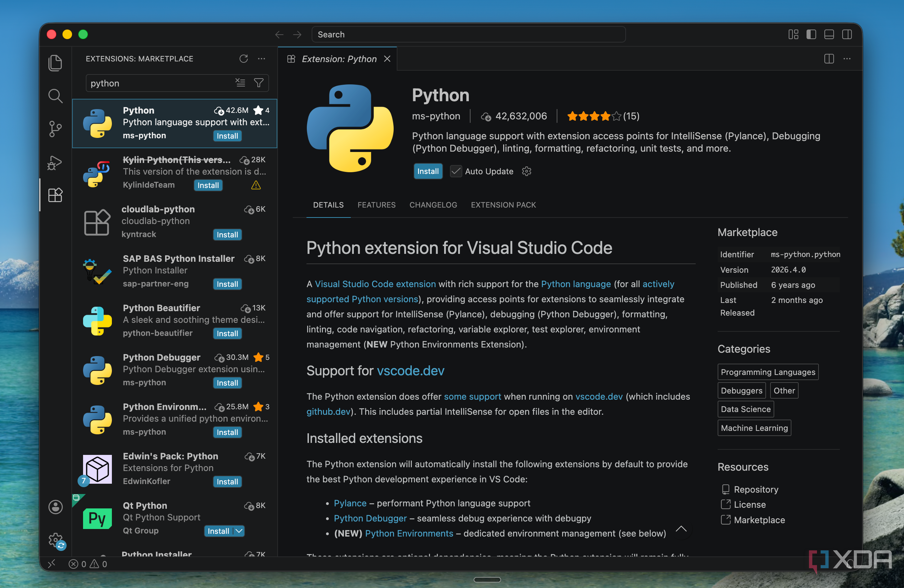The width and height of the screenshot is (904, 588).
Task: Go back with the navigation arrow
Action: click(x=279, y=35)
